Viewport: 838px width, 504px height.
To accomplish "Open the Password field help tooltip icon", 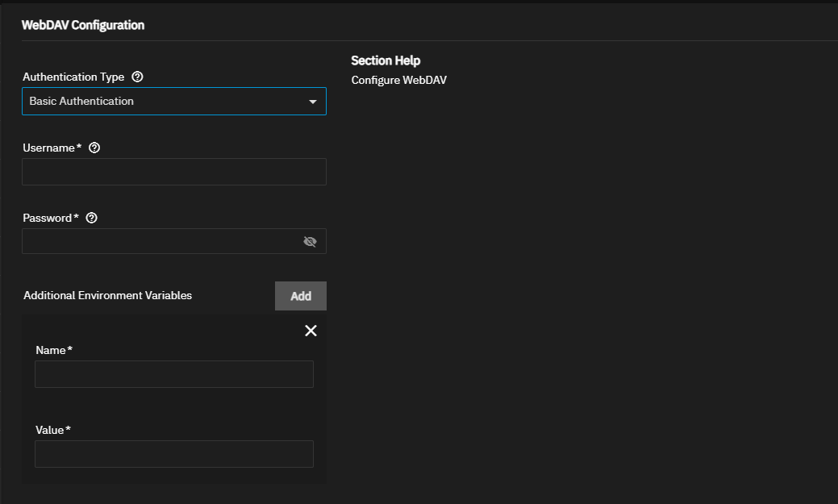I will pos(91,218).
